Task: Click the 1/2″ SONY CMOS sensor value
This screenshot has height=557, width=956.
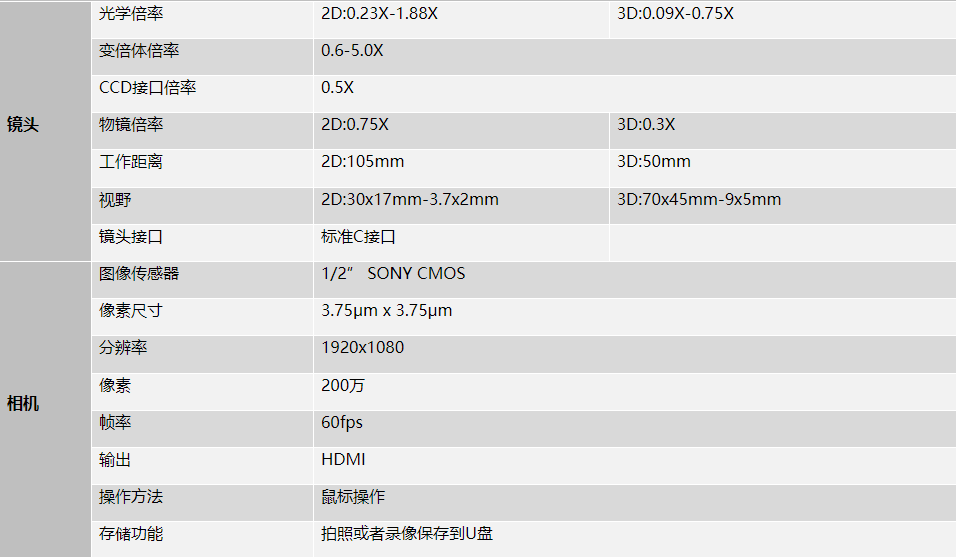Action: (393, 274)
